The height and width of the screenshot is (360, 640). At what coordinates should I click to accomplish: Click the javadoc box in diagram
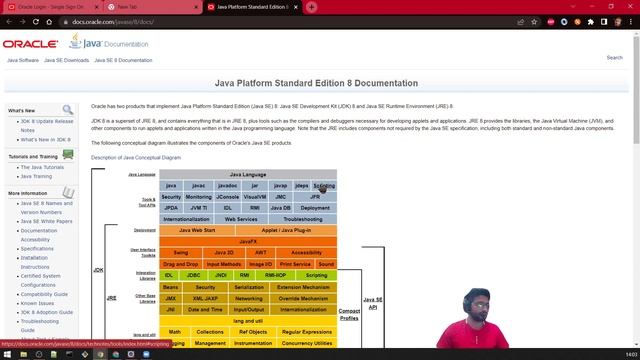(227, 186)
